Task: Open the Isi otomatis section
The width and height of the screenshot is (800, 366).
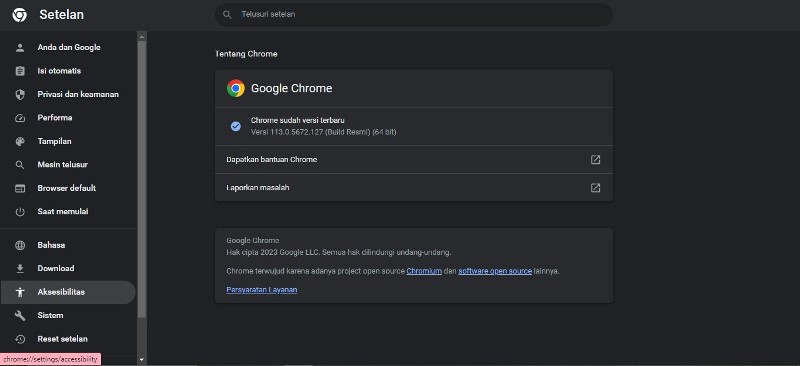Action: pos(68,71)
